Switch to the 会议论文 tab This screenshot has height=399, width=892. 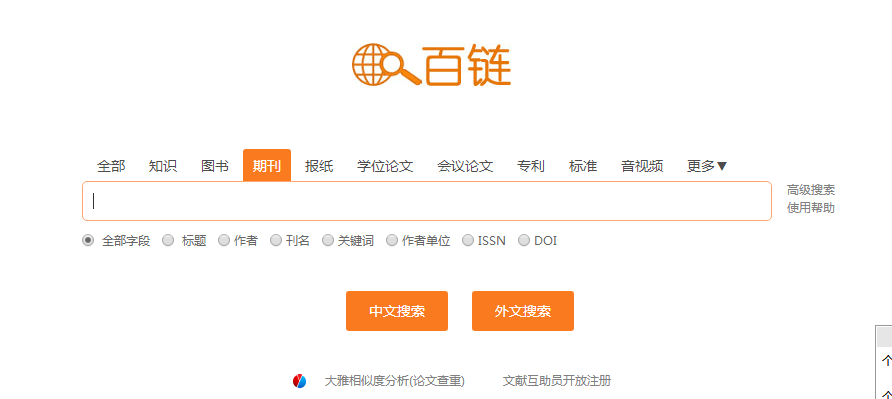tap(465, 166)
